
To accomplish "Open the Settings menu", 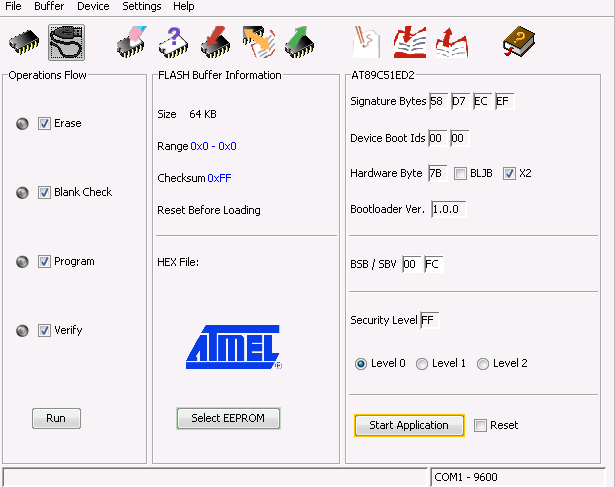I will tap(142, 6).
